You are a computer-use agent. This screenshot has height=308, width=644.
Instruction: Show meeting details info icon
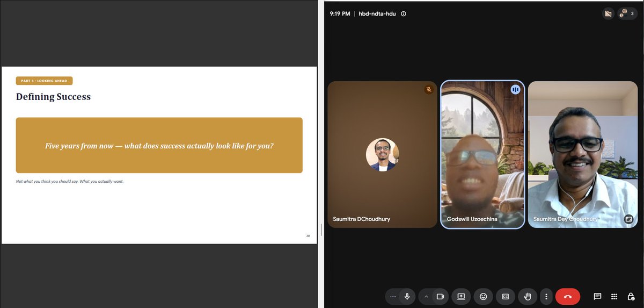point(404,14)
